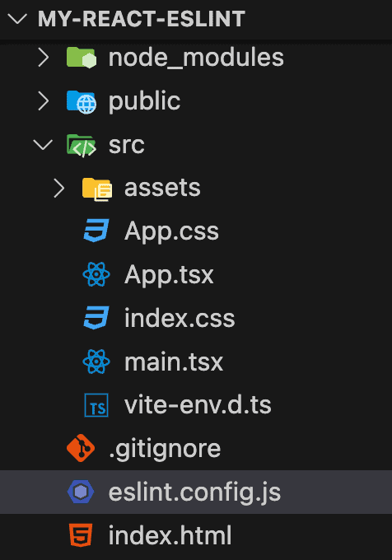Viewport: 392px width, 560px height.
Task: Expand the public folder chevron
Action: pyautogui.click(x=43, y=101)
